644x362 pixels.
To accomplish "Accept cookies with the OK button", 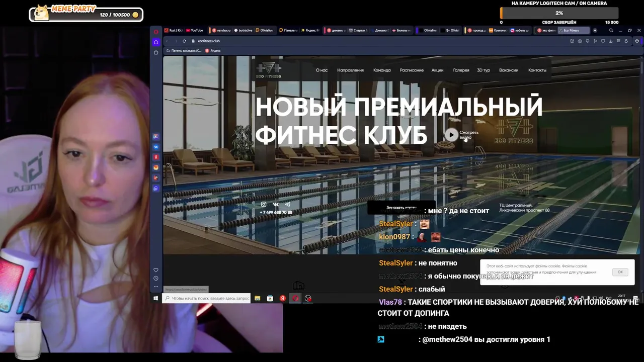I will [x=620, y=272].
